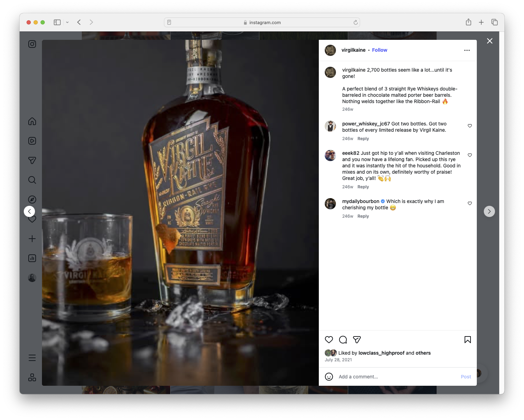
Task: Open comments with the speech bubble icon
Action: click(343, 339)
